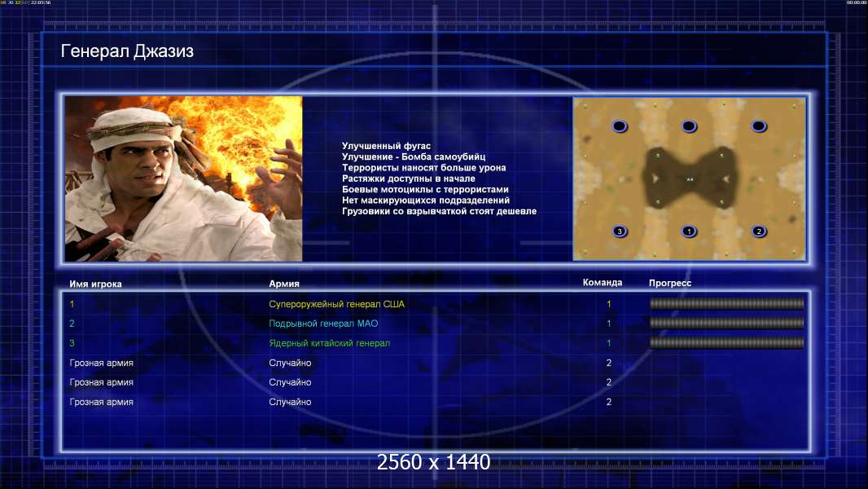The width and height of the screenshot is (868, 489).
Task: Click start position marker 2 on minimap
Action: tap(759, 231)
